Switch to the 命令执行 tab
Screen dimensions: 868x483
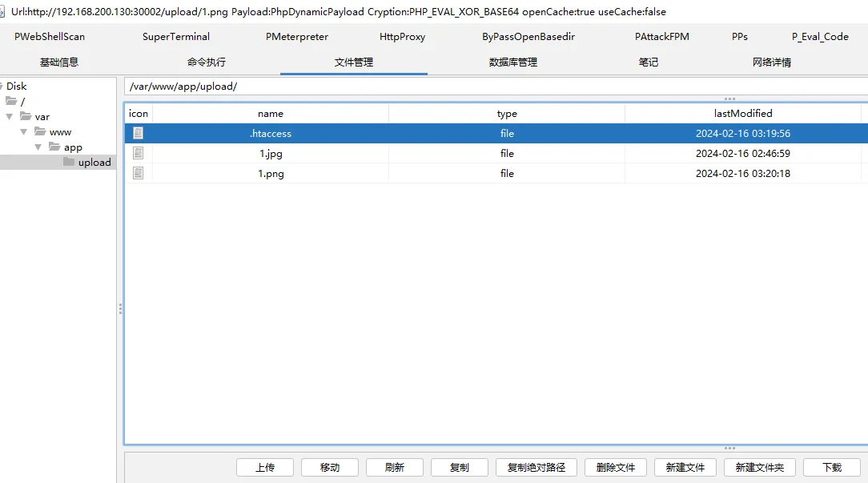click(207, 62)
